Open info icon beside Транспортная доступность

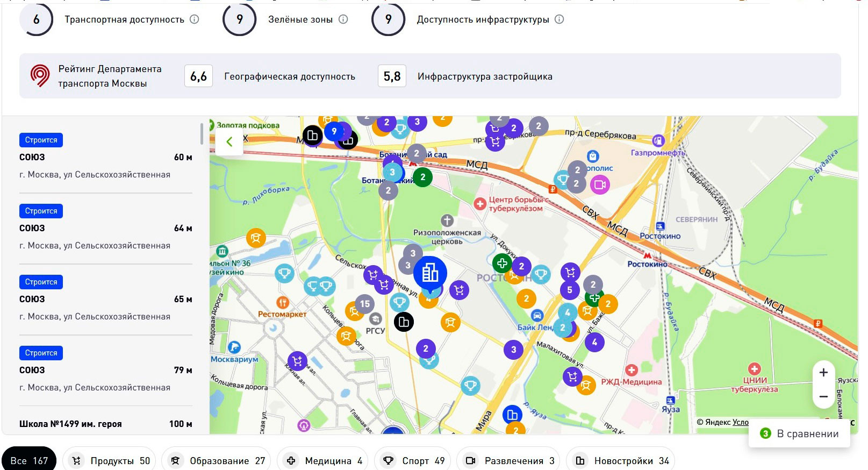coord(195,19)
